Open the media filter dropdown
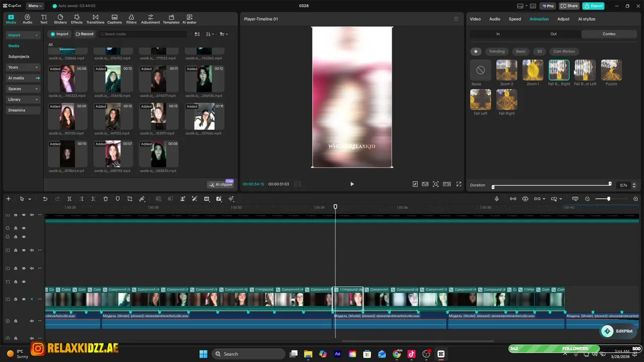The image size is (644, 362). [224, 34]
